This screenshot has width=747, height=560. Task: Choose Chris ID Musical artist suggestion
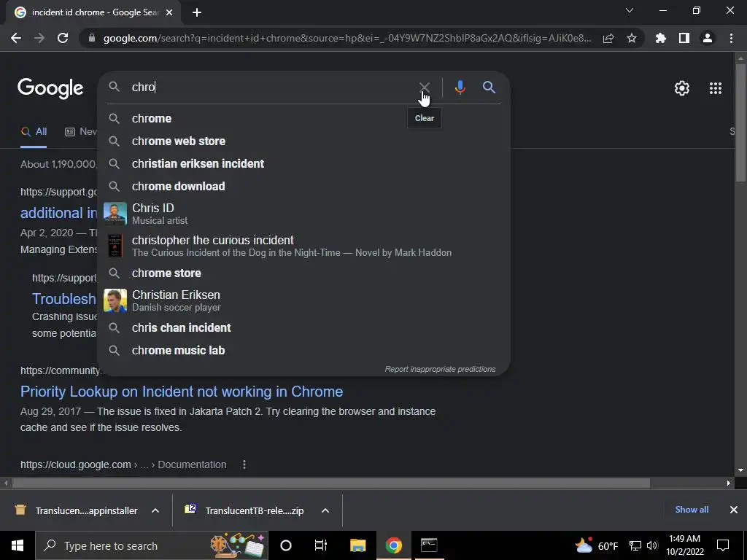tap(304, 214)
